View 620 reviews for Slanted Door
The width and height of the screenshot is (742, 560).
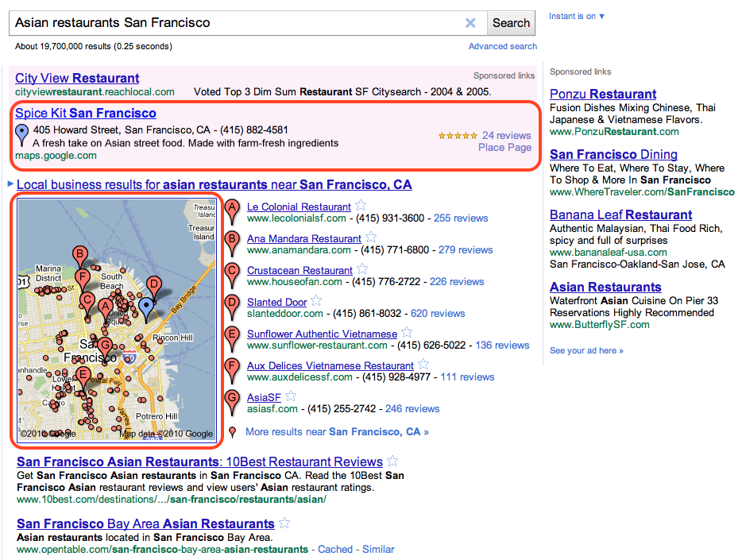pyautogui.click(x=438, y=313)
